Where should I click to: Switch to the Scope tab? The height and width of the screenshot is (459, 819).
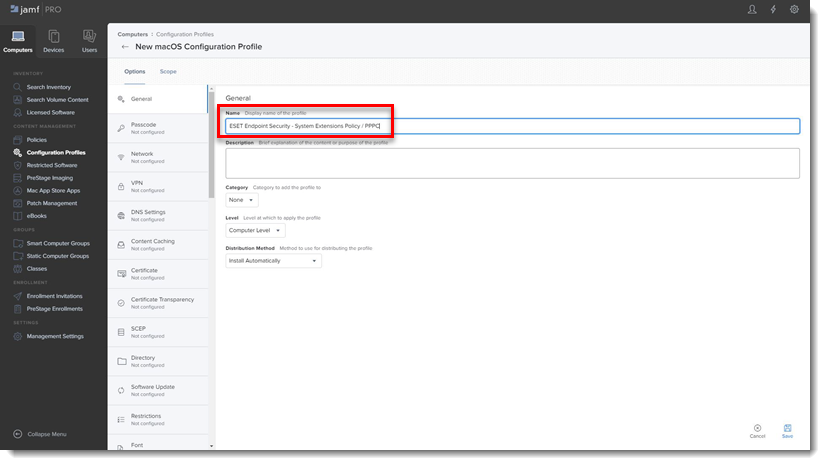[x=168, y=72]
